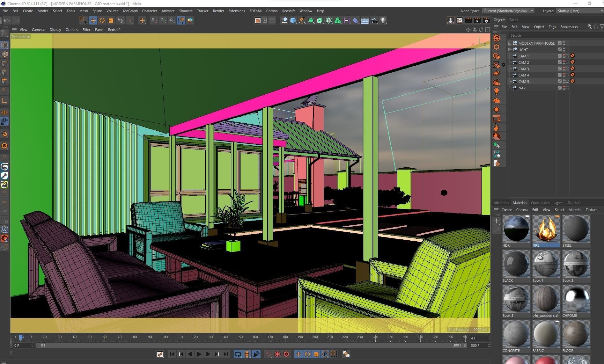604x364 pixels.
Task: Open the Create menu in Materials panel
Action: click(x=506, y=210)
